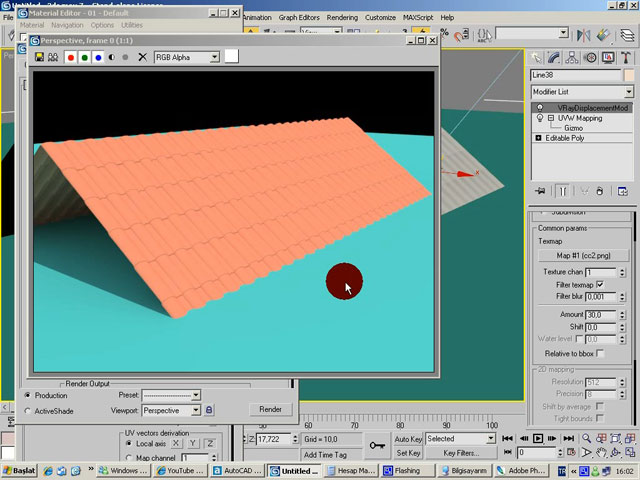The width and height of the screenshot is (640, 480).
Task: Open the MAXScript menu
Action: coord(421,18)
